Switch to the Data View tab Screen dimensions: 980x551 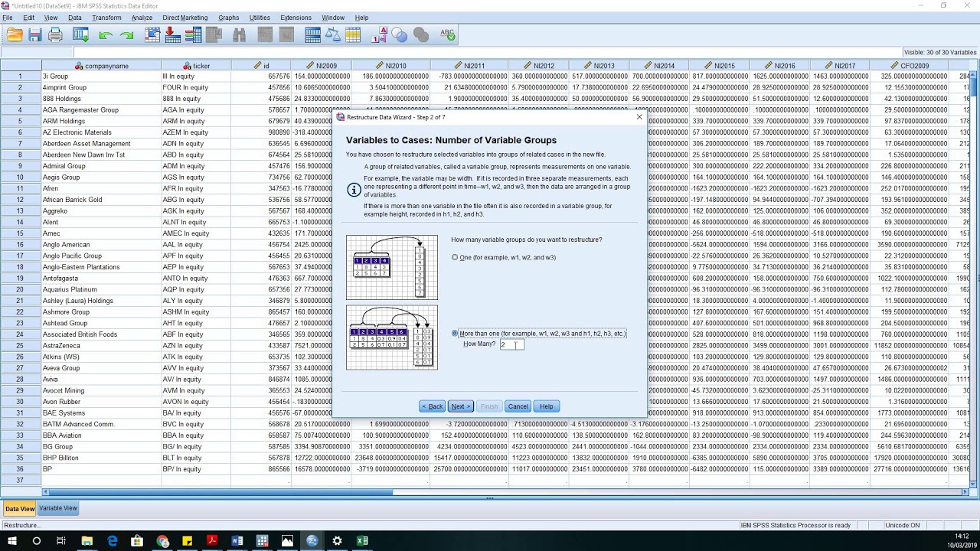click(19, 509)
